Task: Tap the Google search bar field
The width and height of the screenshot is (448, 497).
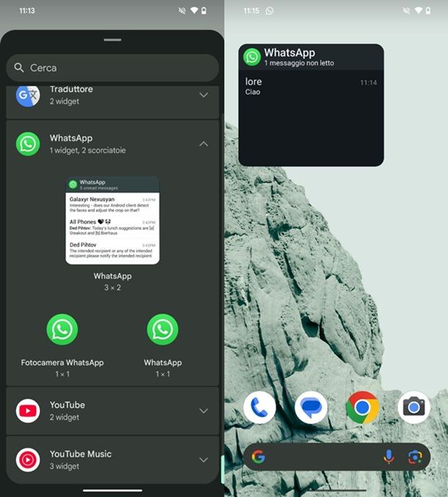Action: pos(337,457)
